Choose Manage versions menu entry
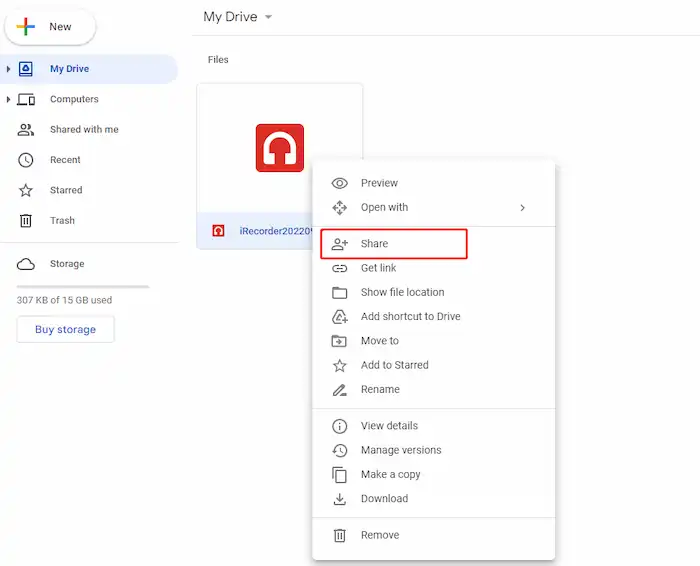 click(x=401, y=450)
